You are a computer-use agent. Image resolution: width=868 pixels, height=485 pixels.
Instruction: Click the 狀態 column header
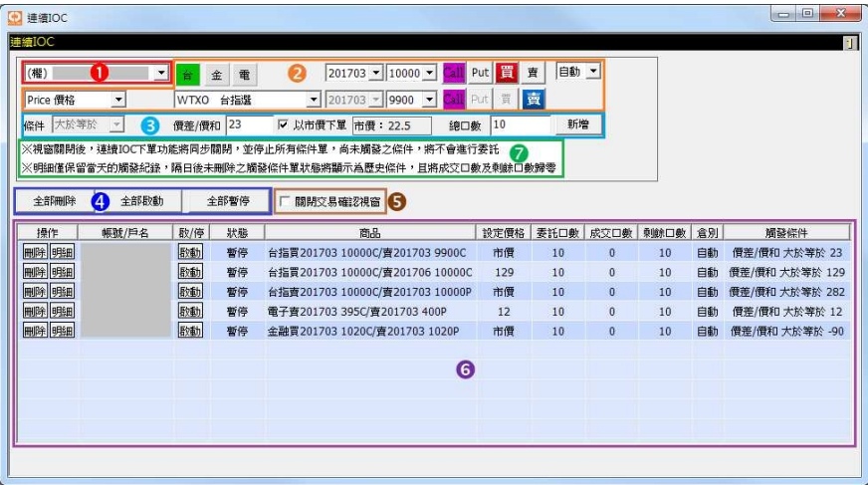click(x=237, y=232)
